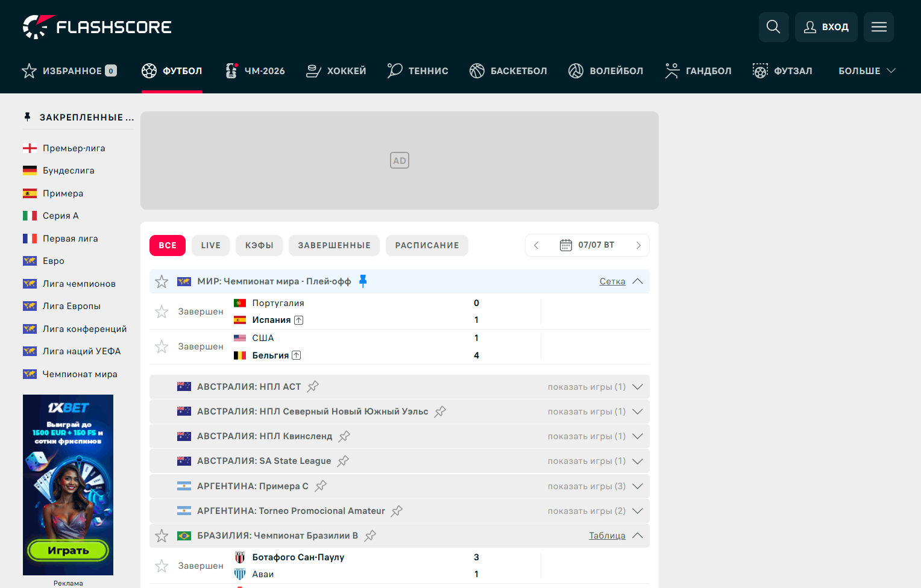Unpin Чемпионат мира Плей-офф league
The image size is (921, 588).
pyautogui.click(x=363, y=281)
